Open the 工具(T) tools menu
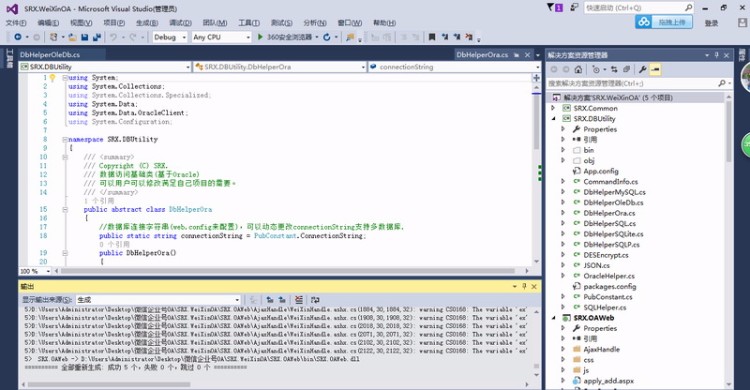 click(x=249, y=22)
